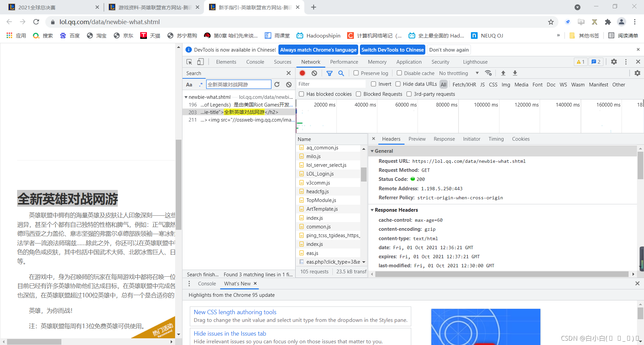Click the request list vertical scrollbar
This screenshot has width=644, height=345.
pos(364,175)
